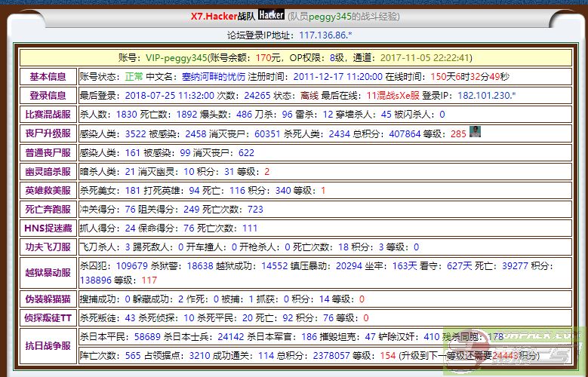
Task: Select the 丧尸升级服 server label
Action: 48,133
